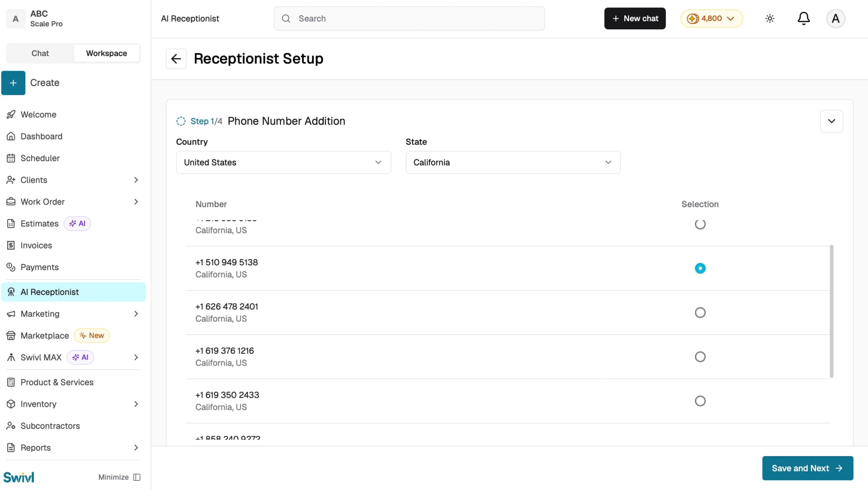
Task: Click the Subcontractors people icon
Action: pyautogui.click(x=11, y=426)
